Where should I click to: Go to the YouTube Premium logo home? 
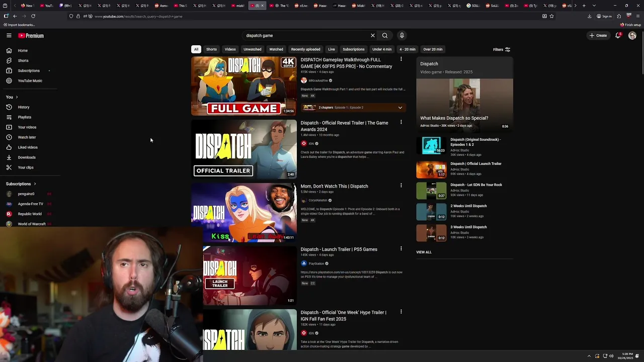[x=31, y=36]
